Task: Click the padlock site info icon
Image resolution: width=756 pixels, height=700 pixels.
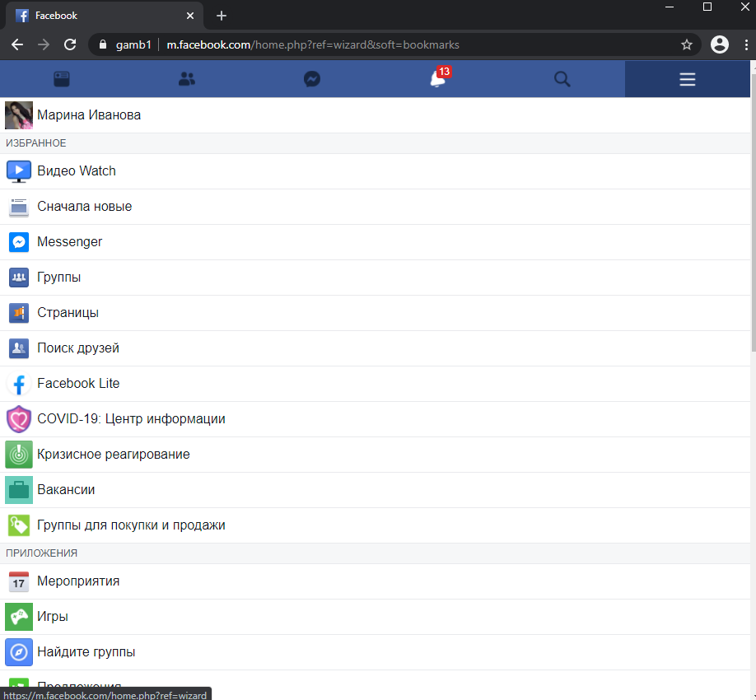Action: tap(102, 44)
